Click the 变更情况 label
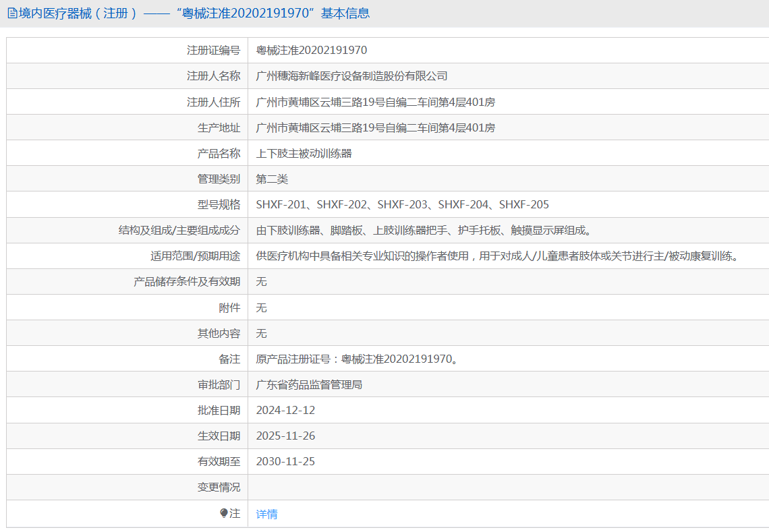Screen dimensions: 769x532 coord(219,487)
